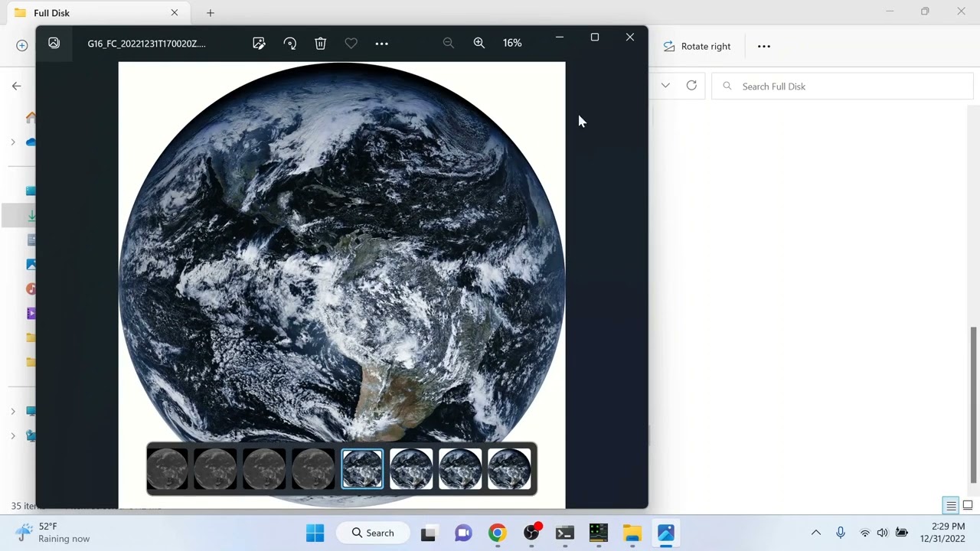The width and height of the screenshot is (980, 551).
Task: Add a new File Explorer tab
Action: click(210, 13)
